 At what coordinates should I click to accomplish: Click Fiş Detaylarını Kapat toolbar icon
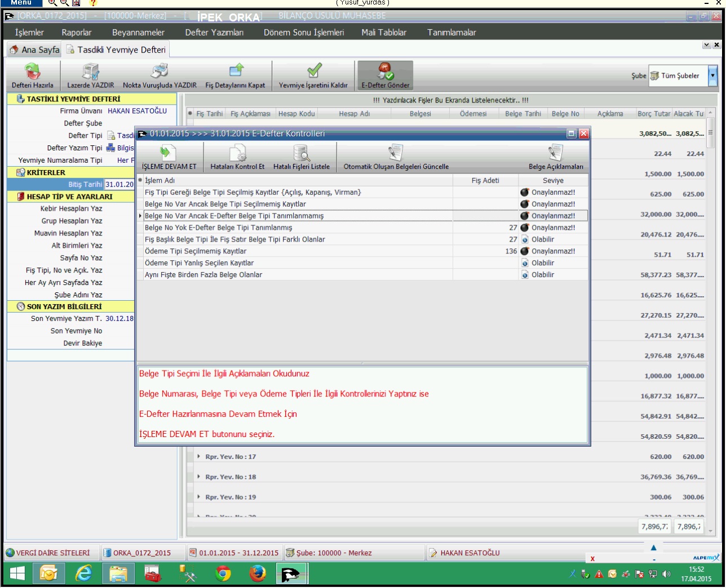click(x=236, y=72)
